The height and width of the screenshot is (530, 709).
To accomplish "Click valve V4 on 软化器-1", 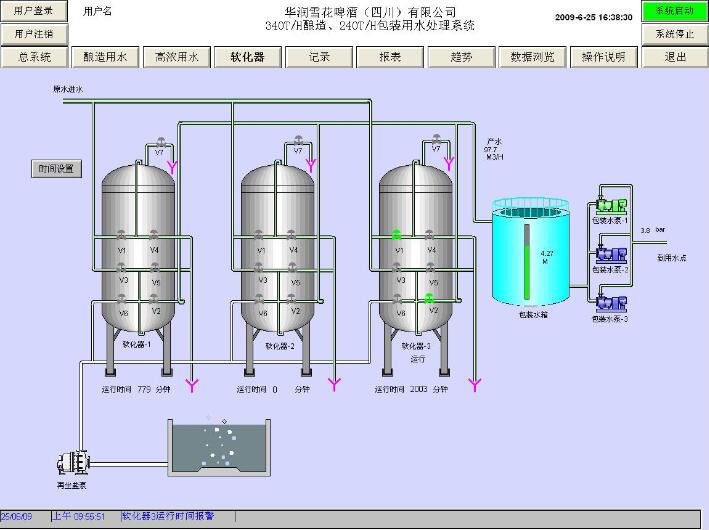I will coord(154,235).
